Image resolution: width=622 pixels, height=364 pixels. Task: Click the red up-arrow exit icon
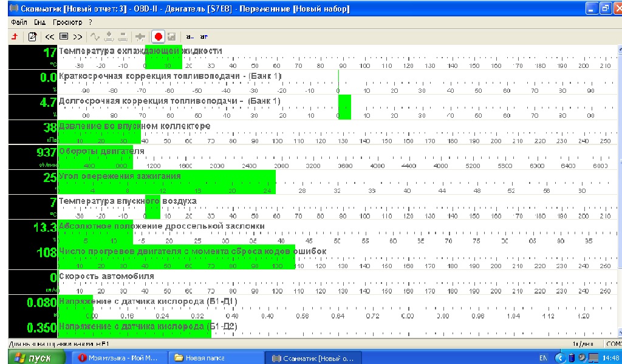(x=15, y=37)
